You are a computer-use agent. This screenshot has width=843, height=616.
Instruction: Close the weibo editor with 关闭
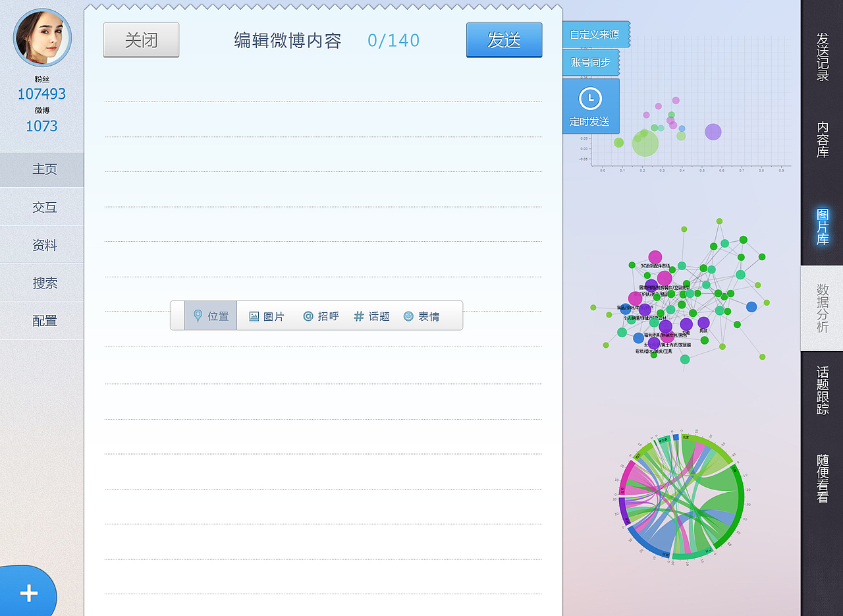[x=141, y=40]
